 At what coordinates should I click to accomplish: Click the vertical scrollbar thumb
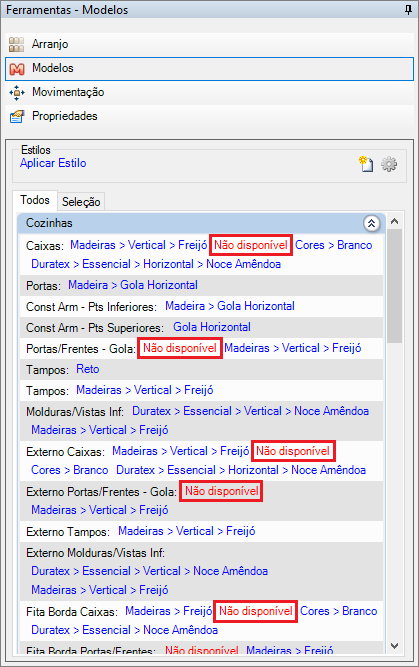[395, 286]
